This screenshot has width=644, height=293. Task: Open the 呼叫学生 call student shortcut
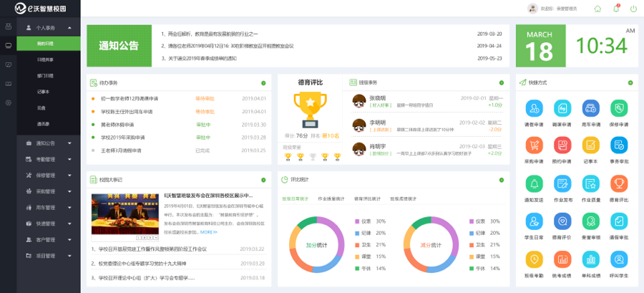(618, 259)
